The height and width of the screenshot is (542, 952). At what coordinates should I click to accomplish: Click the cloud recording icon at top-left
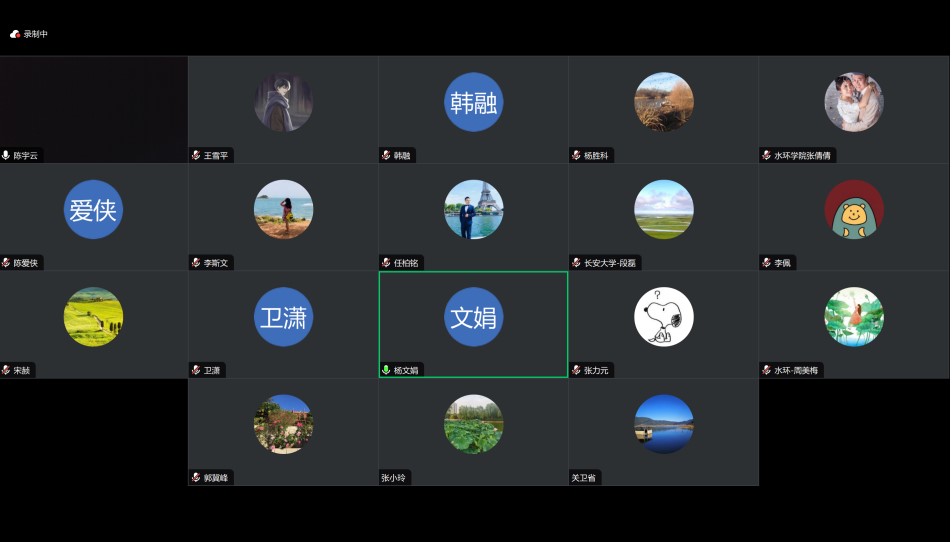pos(15,34)
